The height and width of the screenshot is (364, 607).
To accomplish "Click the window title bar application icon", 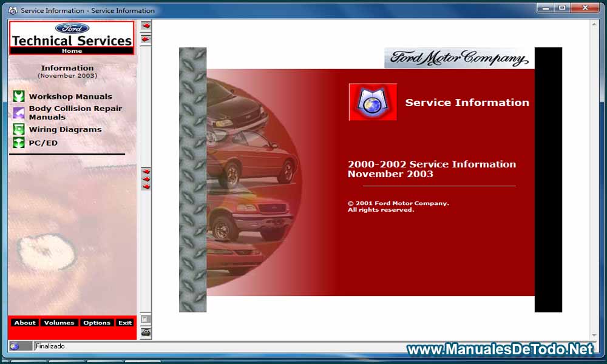I will click(13, 10).
